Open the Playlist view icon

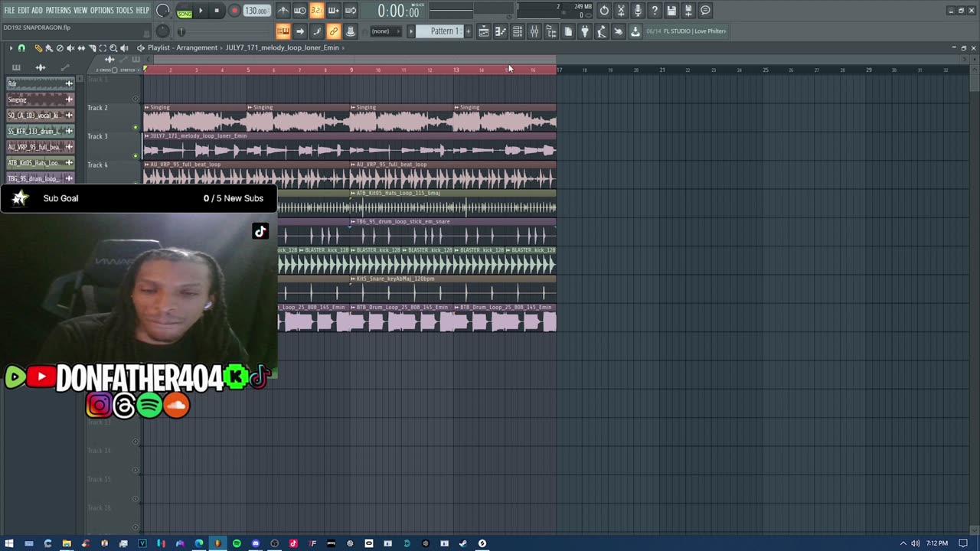click(x=484, y=31)
